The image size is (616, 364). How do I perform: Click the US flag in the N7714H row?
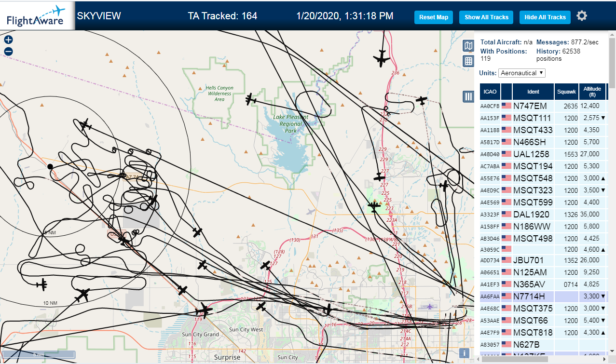click(506, 296)
